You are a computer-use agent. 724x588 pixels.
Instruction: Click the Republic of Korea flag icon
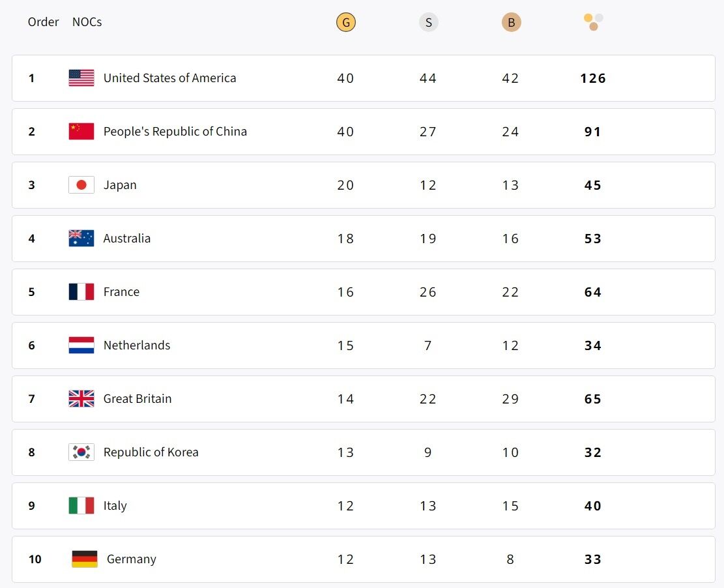pyautogui.click(x=81, y=452)
